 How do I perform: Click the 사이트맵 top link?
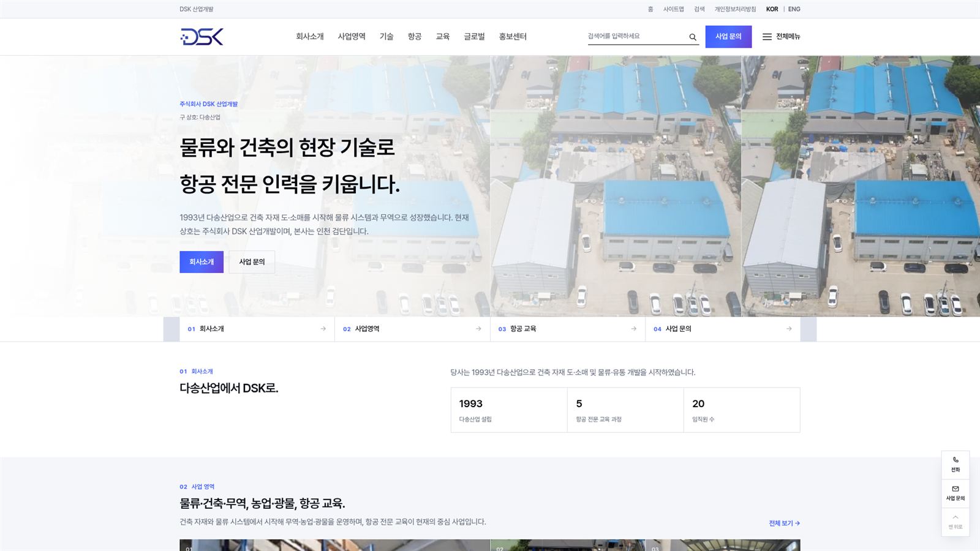674,9
